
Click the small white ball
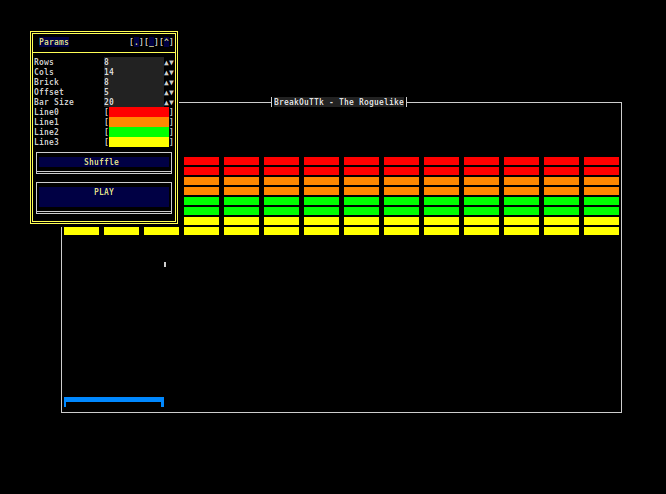tap(165, 265)
